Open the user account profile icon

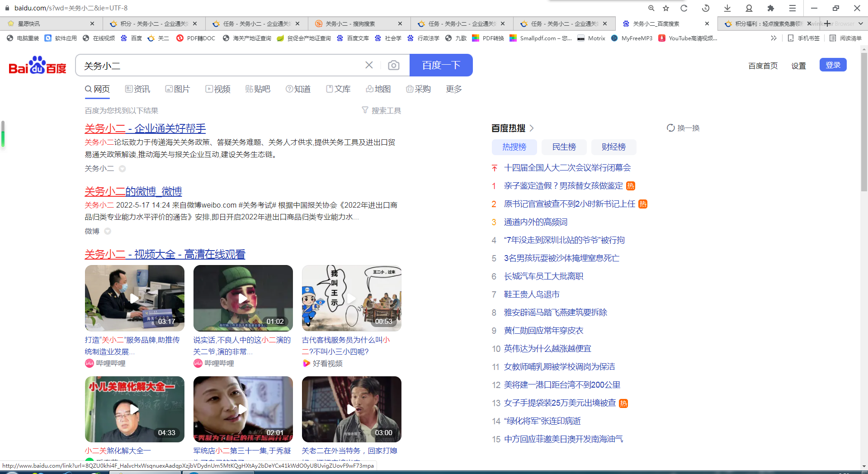(749, 8)
